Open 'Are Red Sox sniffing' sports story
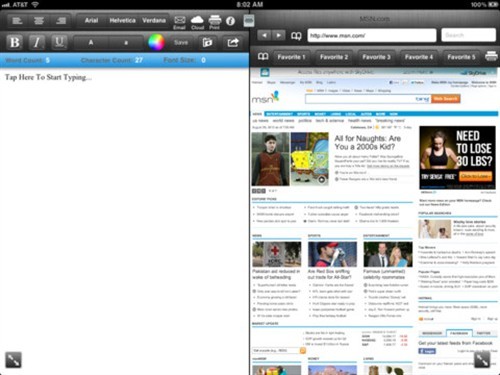The height and width of the screenshot is (375, 500). pyautogui.click(x=329, y=274)
